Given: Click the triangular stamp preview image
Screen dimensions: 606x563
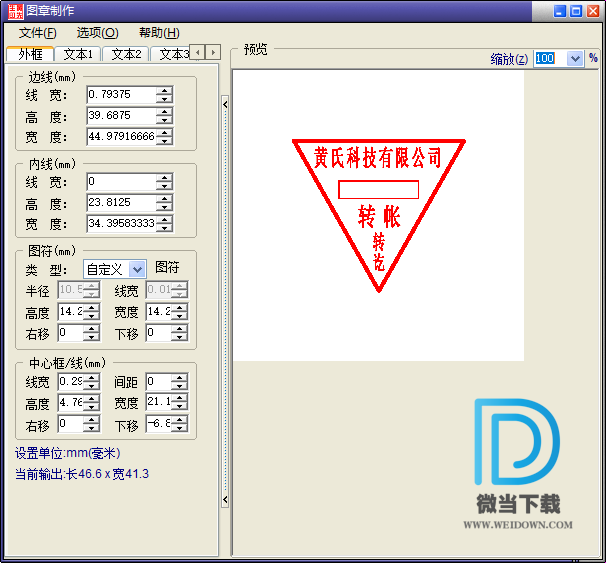Looking at the screenshot, I should pos(379,215).
